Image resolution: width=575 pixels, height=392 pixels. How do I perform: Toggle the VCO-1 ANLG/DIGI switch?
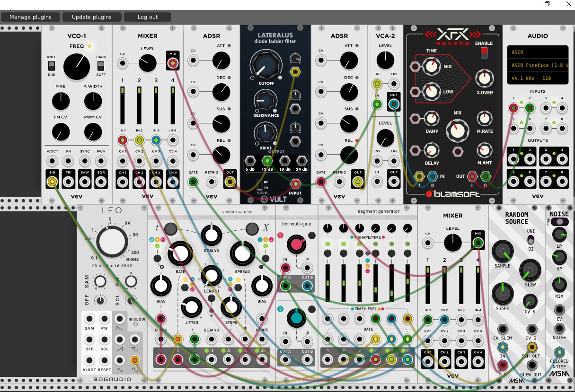coord(52,65)
